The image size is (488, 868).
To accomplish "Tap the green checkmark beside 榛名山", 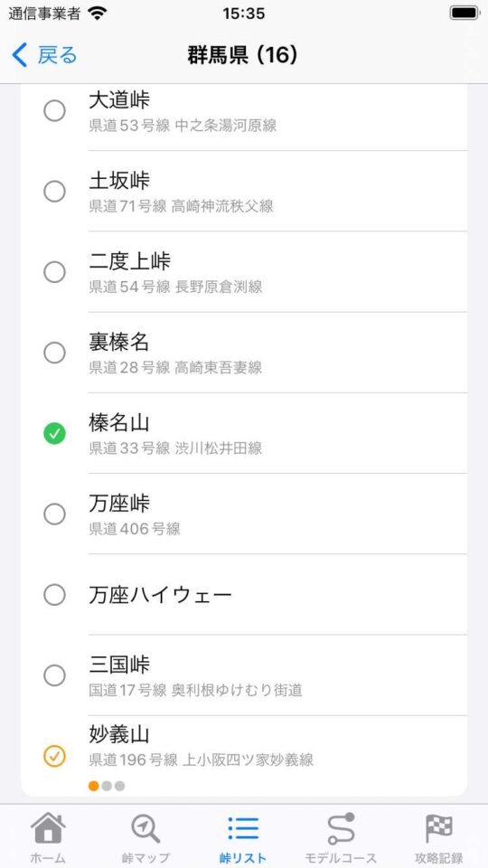I will click(x=54, y=433).
